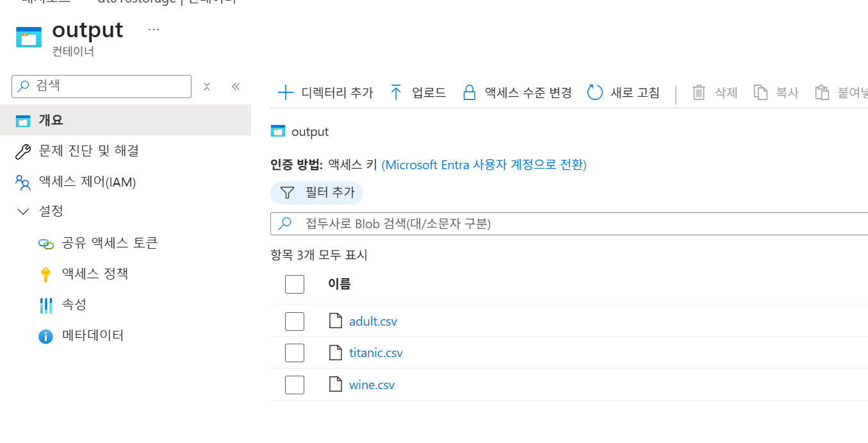Collapse the 설정 section in sidebar
The height and width of the screenshot is (443, 868).
click(24, 211)
